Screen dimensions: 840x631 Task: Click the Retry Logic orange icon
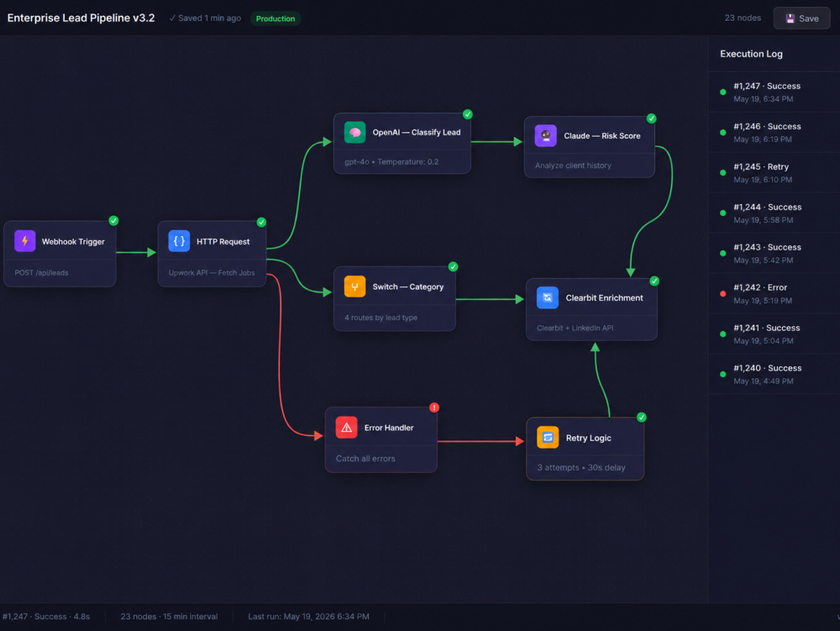point(548,438)
